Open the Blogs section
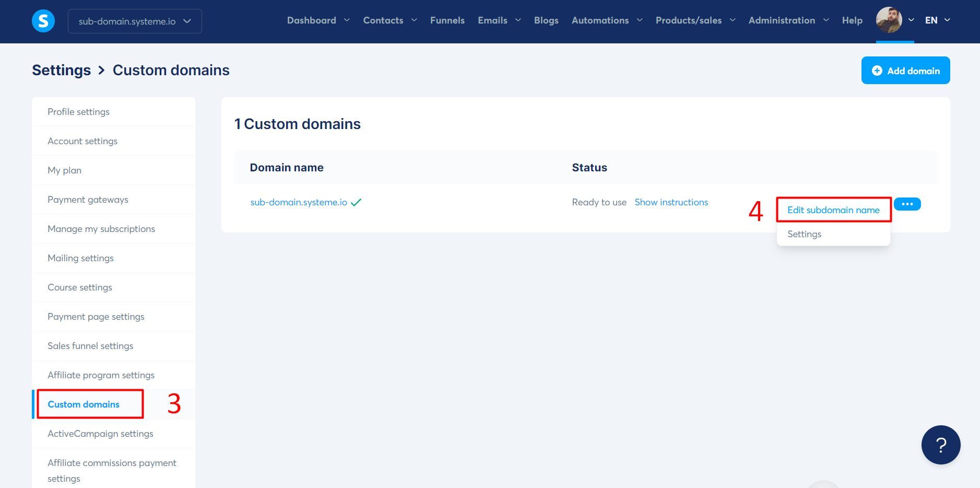Image resolution: width=980 pixels, height=488 pixels. pyautogui.click(x=546, y=20)
